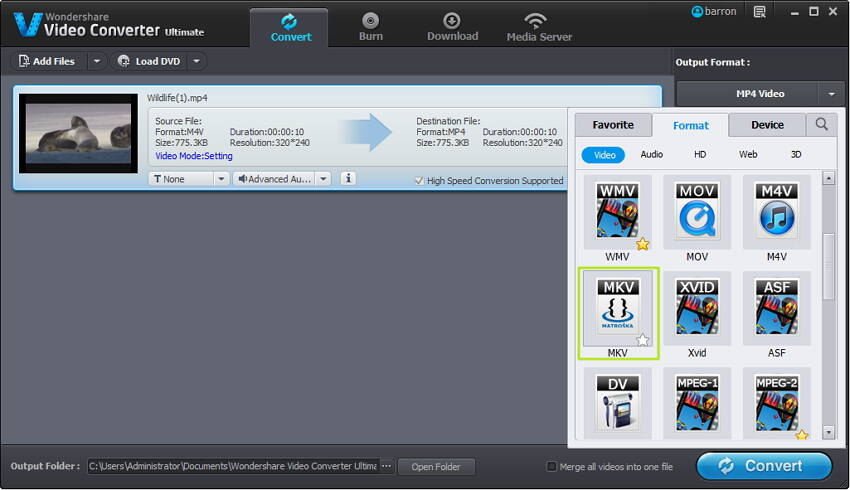
Task: Switch to the Device tab
Action: pos(767,125)
